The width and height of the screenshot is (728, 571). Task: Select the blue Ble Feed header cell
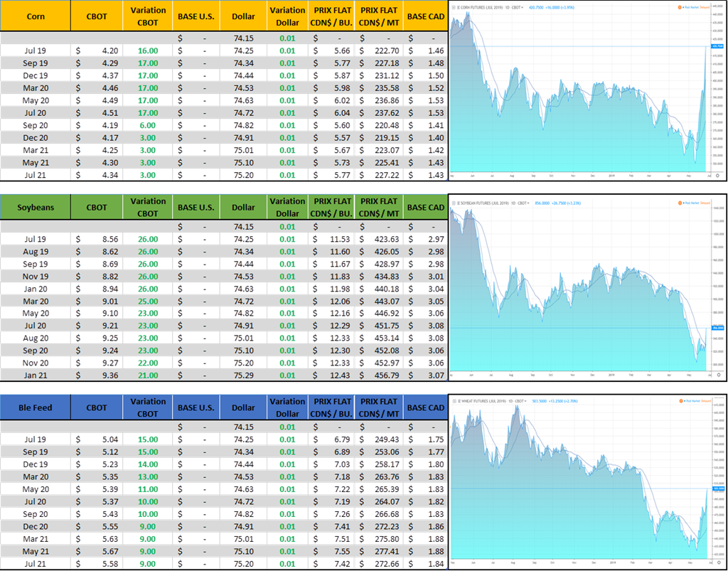pos(36,407)
